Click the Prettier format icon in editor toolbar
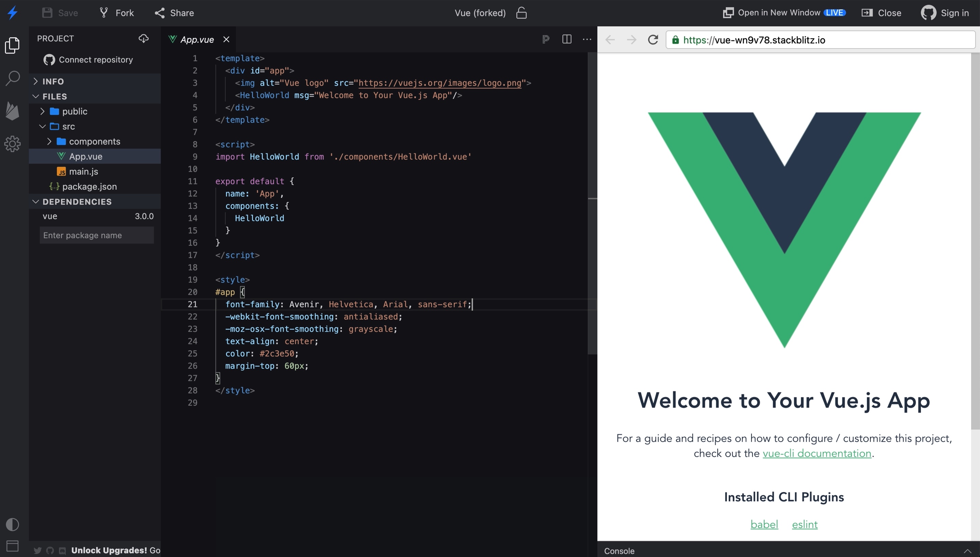 coord(546,39)
